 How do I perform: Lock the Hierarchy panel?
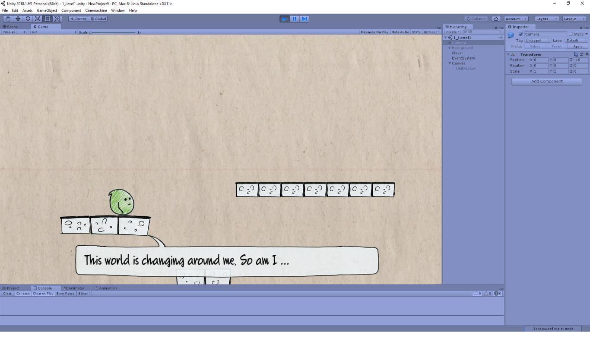[496, 27]
